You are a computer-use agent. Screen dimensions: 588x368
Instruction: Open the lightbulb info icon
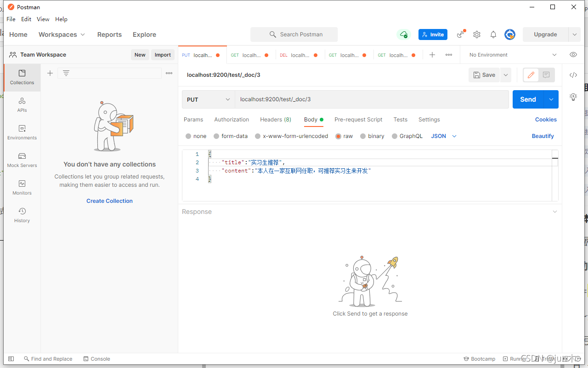[x=573, y=97]
